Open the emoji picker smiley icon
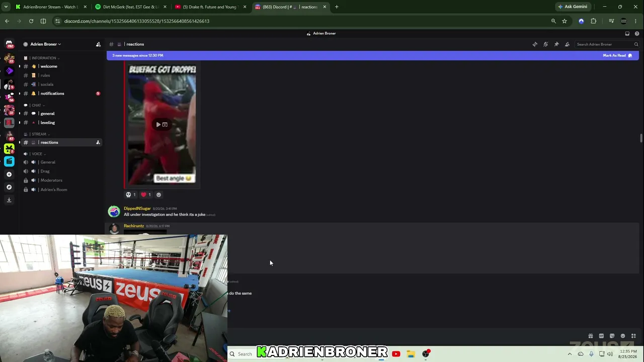 (x=623, y=336)
